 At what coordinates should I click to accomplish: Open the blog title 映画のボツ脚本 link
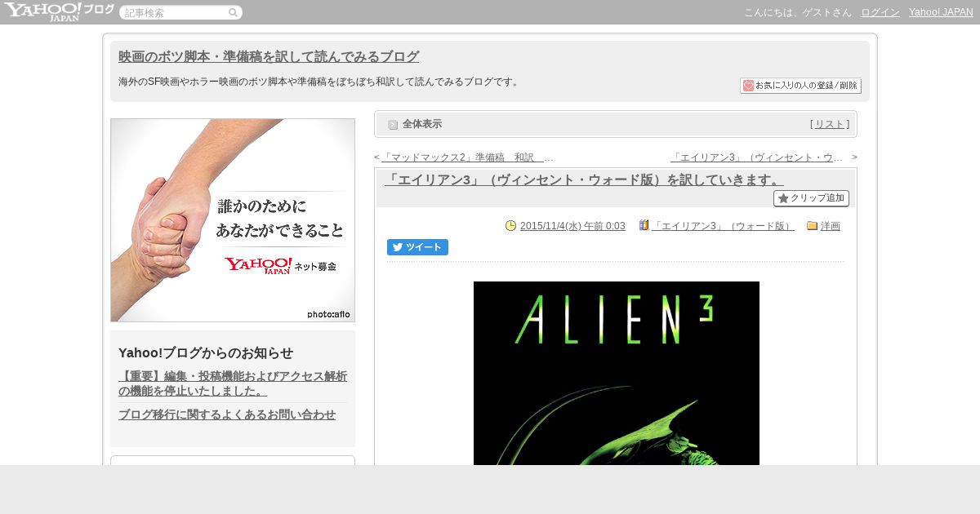269,56
